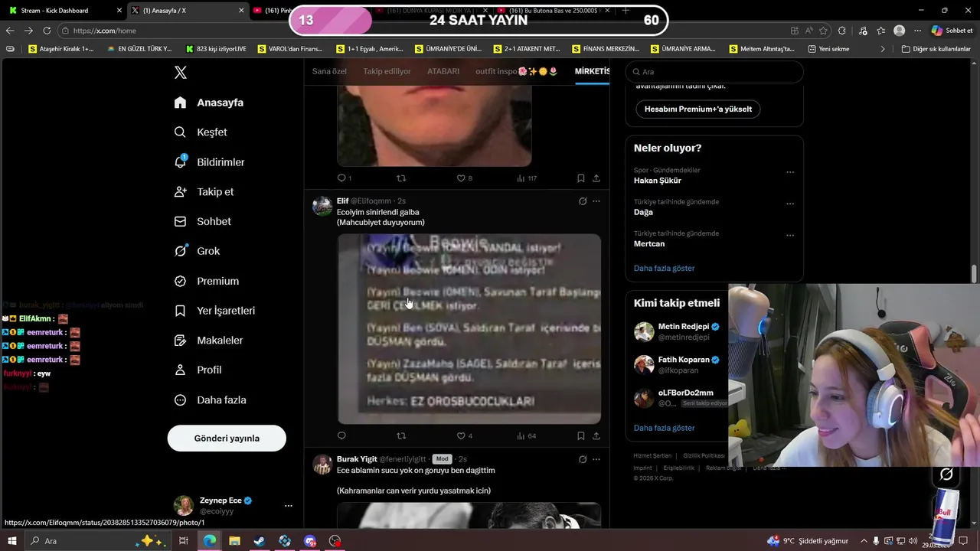Open Steam from the taskbar

coord(260,541)
